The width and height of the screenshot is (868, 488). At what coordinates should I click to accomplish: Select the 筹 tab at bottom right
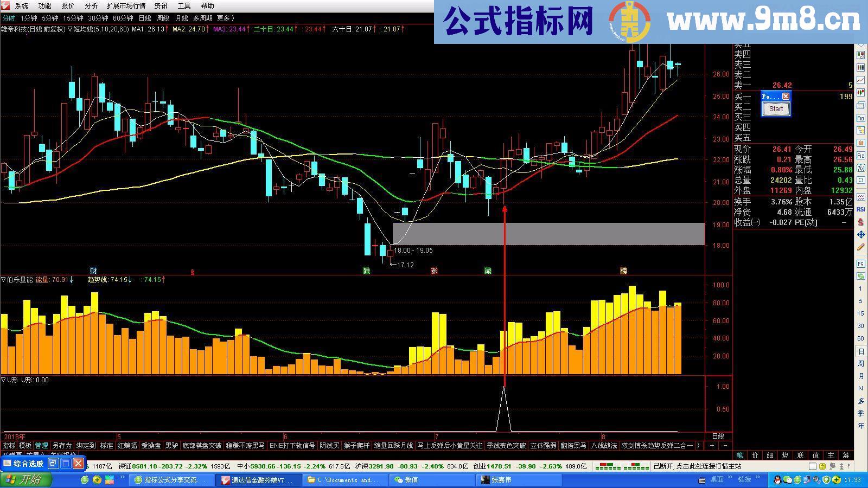[x=847, y=456]
